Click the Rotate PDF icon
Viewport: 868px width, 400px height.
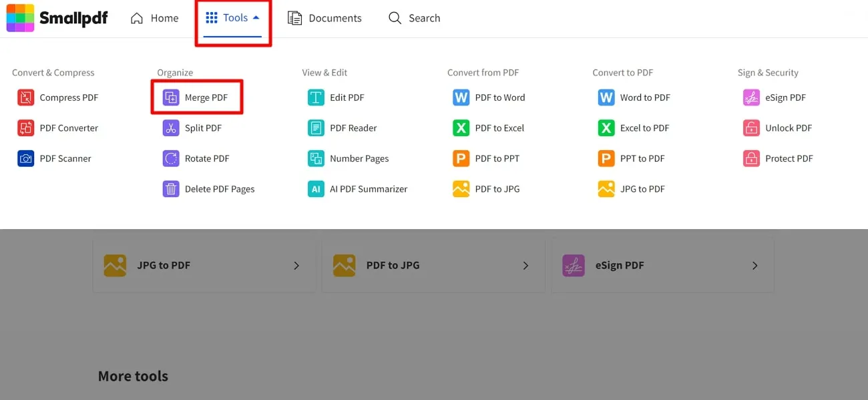coord(171,159)
